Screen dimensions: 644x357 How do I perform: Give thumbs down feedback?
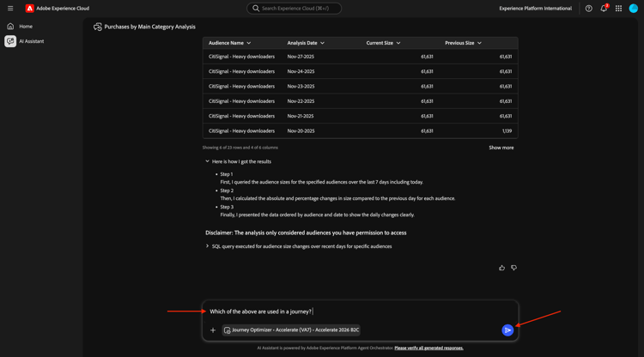[x=513, y=268]
